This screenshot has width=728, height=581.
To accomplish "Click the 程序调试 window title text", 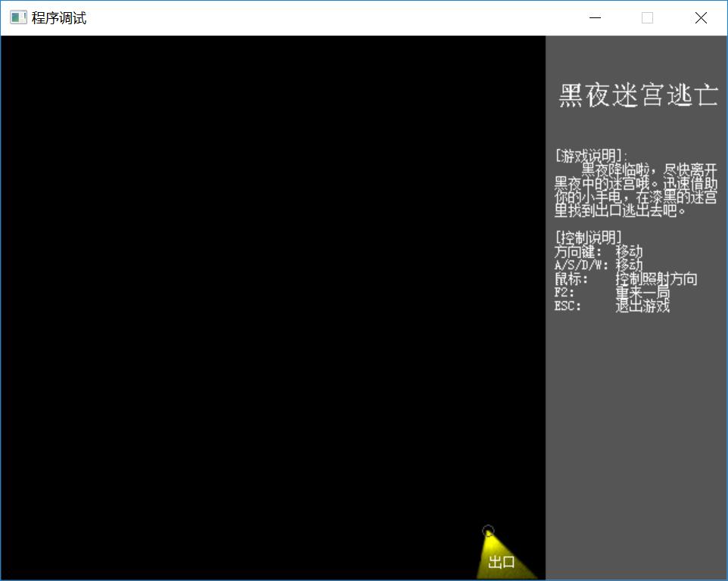I will (x=57, y=17).
